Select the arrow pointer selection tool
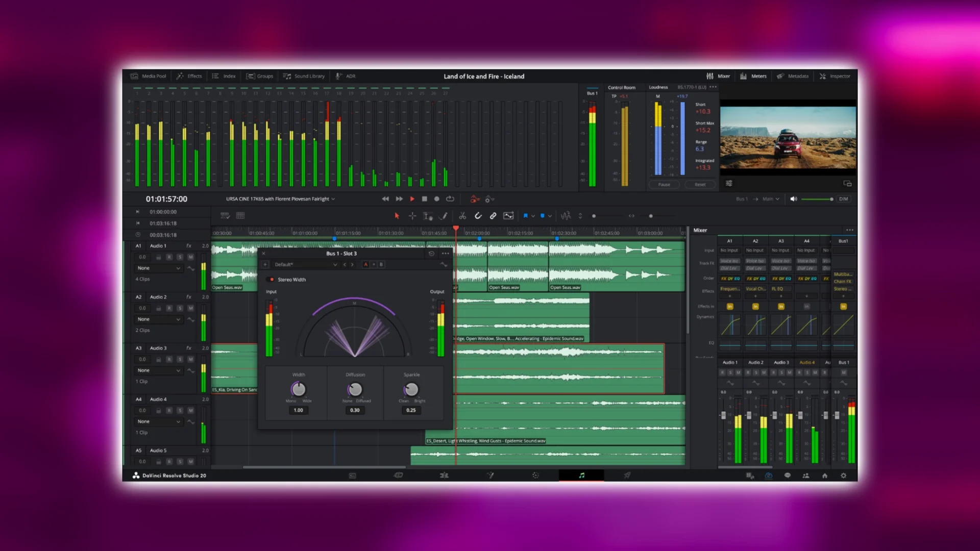 [x=397, y=216]
